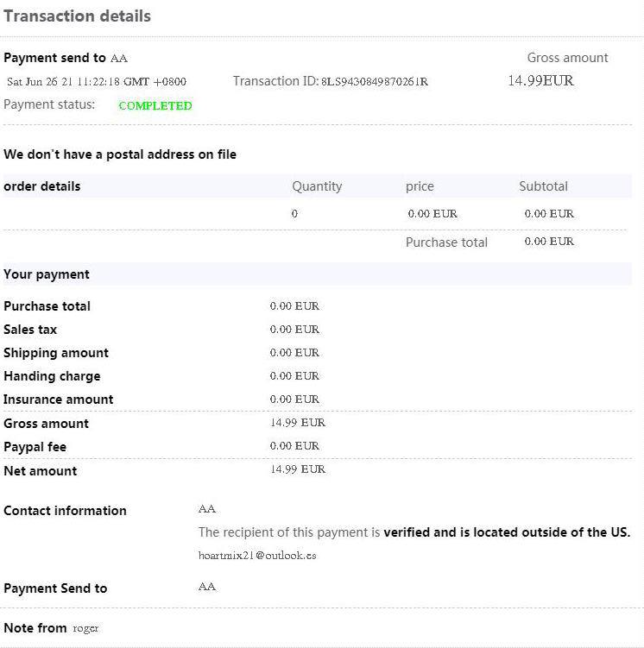Click the Net amount value 14.99 EUR
The image size is (644, 648).
(298, 469)
